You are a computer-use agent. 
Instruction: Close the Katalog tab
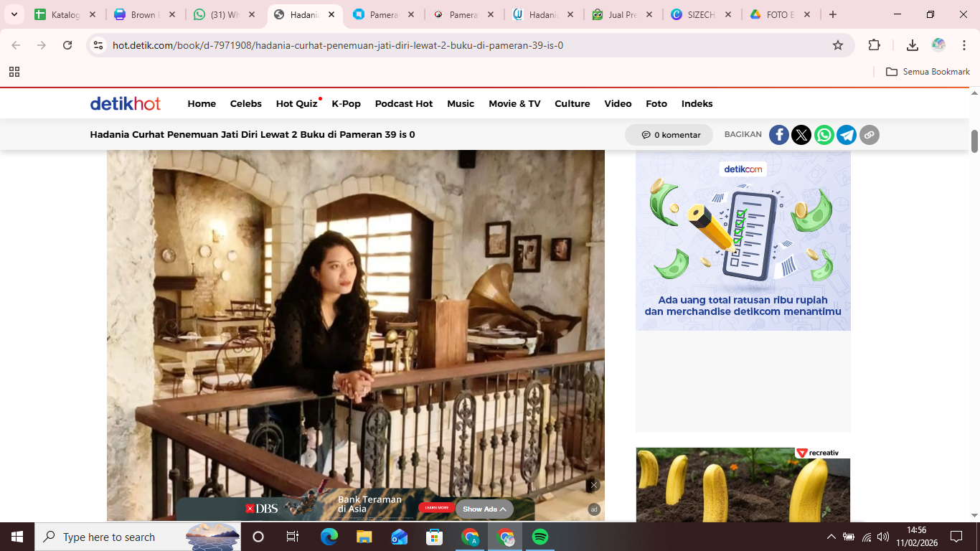click(93, 14)
